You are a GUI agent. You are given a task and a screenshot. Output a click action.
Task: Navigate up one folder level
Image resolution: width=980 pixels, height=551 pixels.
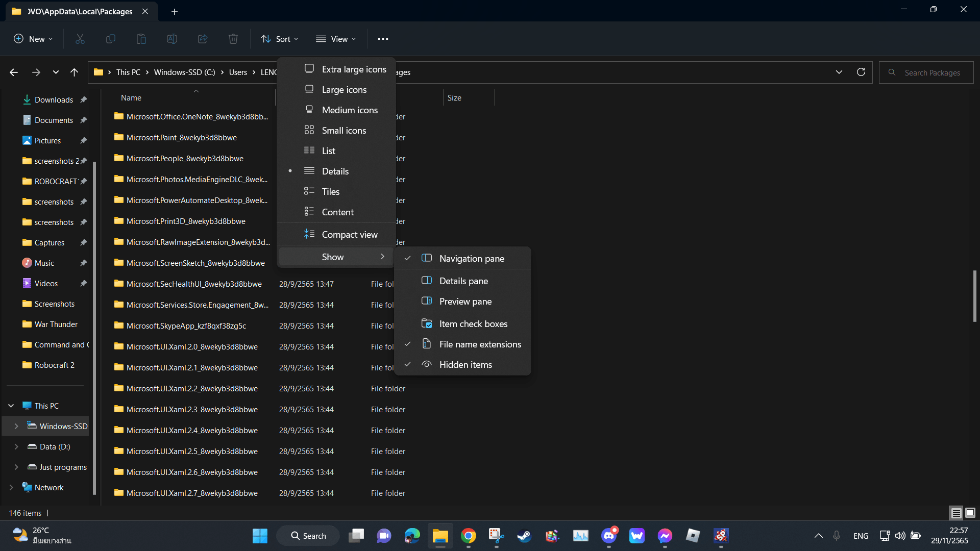74,72
